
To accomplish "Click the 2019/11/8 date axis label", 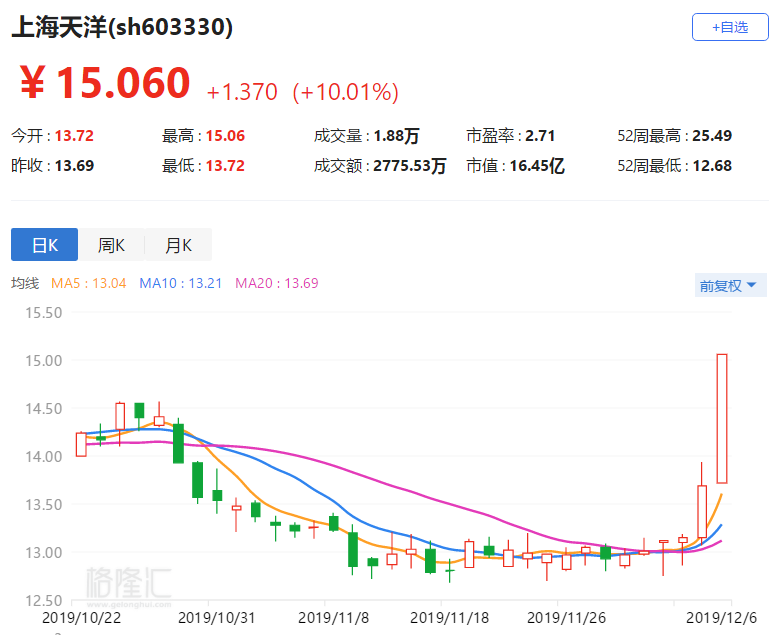I will coord(334,618).
